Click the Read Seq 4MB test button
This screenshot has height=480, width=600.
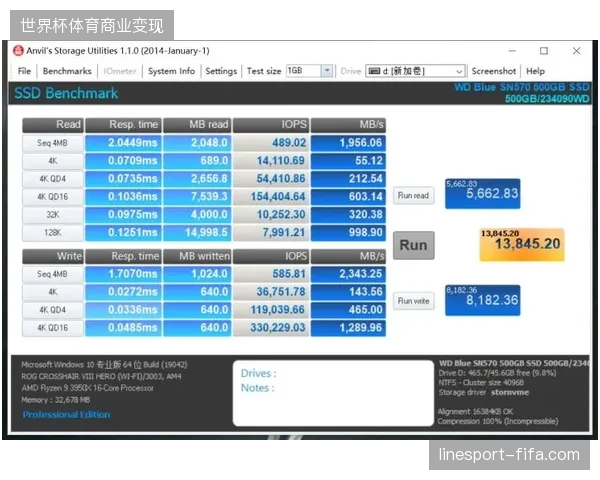click(x=52, y=143)
